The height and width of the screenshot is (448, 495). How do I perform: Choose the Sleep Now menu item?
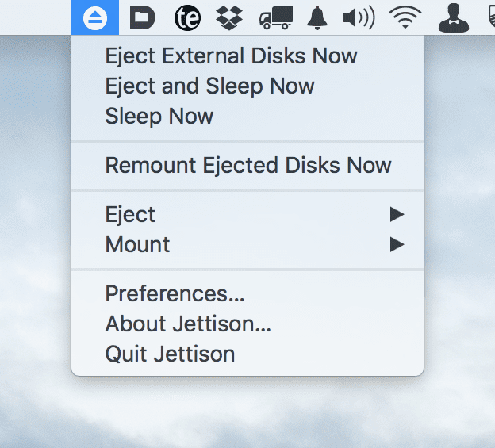click(159, 117)
